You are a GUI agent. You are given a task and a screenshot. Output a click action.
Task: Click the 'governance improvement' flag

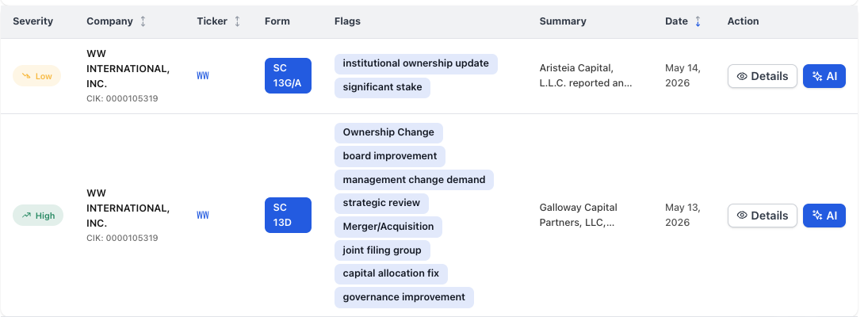[404, 297]
